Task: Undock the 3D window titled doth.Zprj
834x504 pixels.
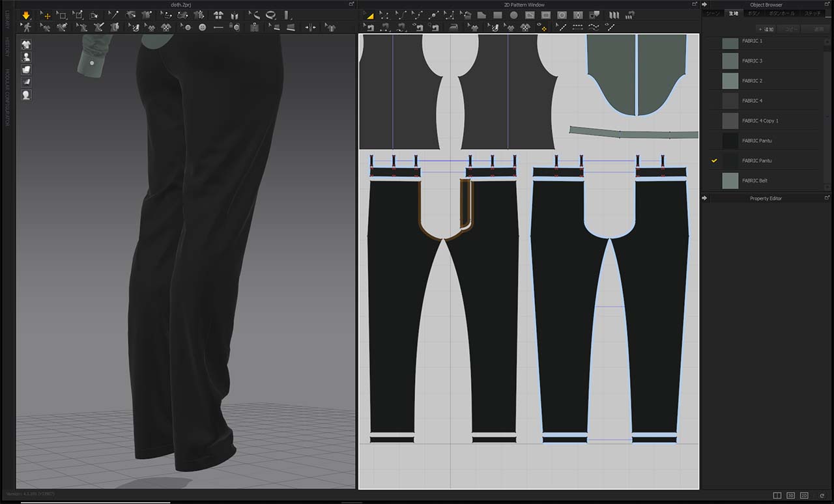Action: 351,5
